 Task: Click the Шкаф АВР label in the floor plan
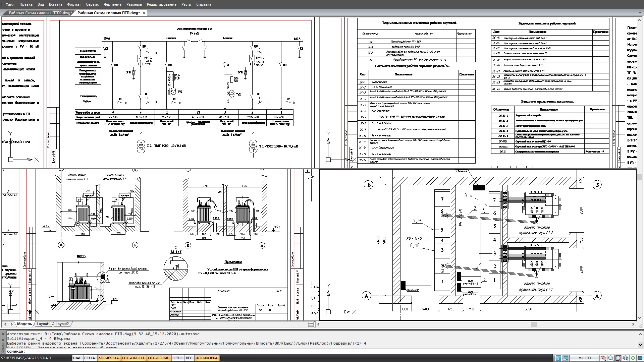pyautogui.click(x=413, y=290)
